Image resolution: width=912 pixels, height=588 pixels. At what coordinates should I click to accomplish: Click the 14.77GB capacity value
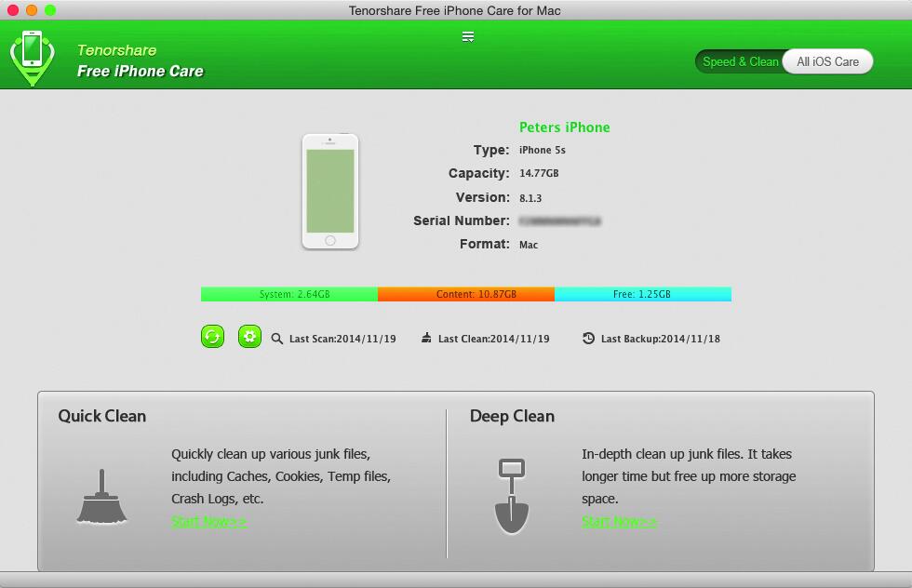[x=539, y=173]
